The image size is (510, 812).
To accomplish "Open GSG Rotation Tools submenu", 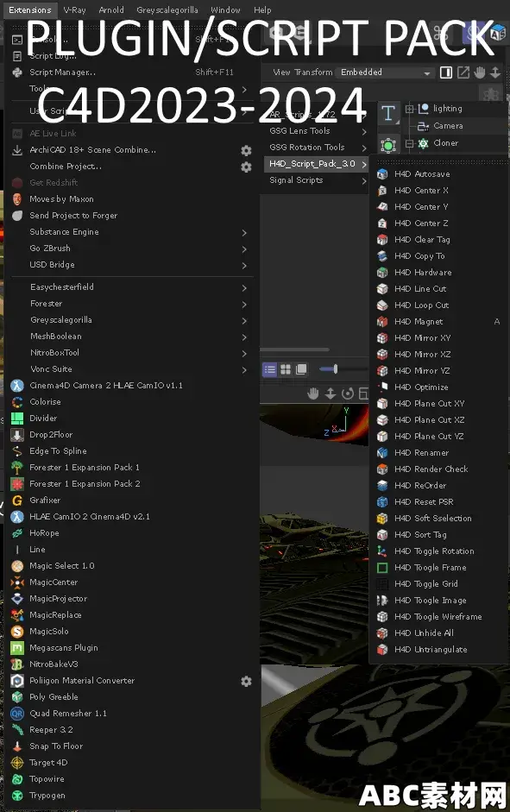I will tap(317, 147).
